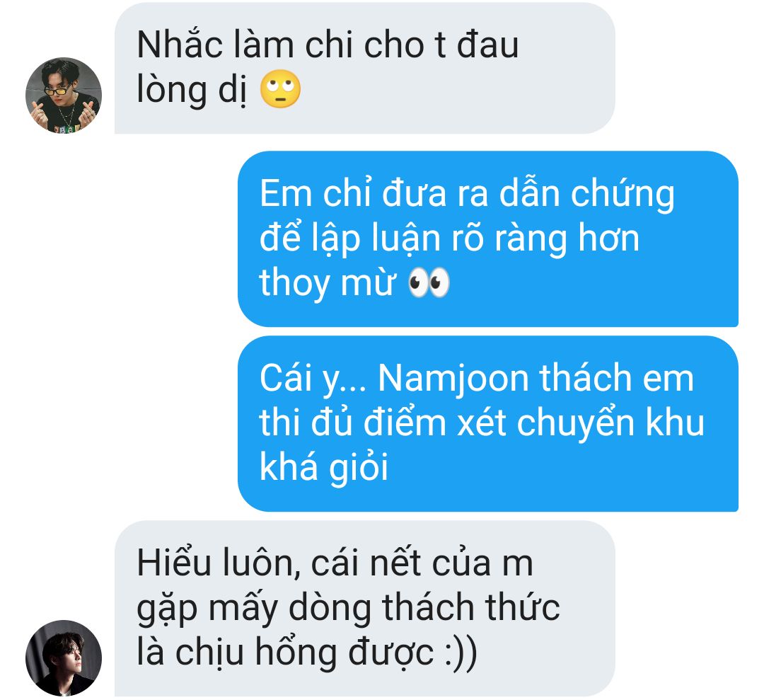Click the words "đau lòng dị" in first message
764x700 pixels.
(328, 68)
